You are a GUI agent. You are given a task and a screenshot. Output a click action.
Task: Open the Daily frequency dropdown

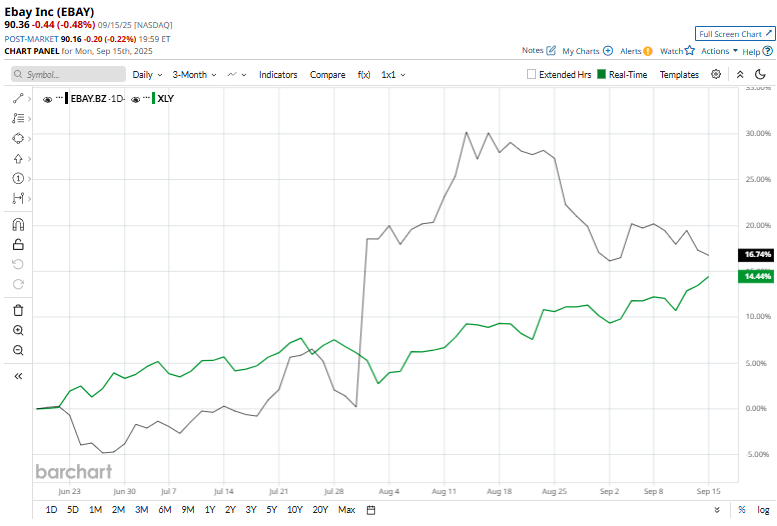147,74
